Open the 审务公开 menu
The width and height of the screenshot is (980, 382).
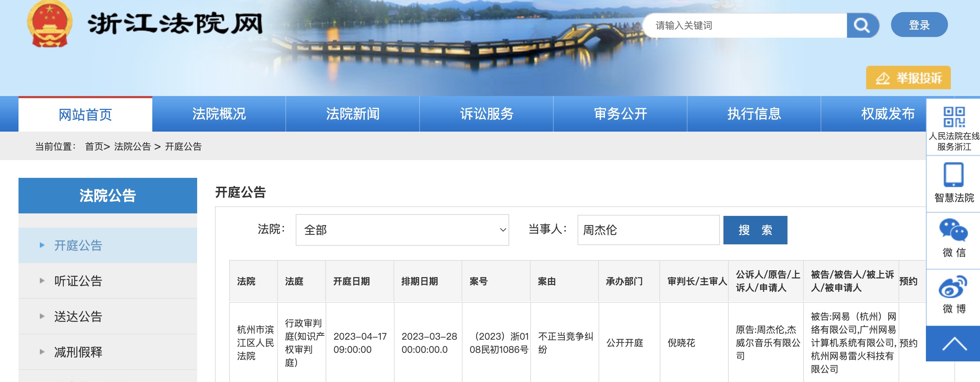pyautogui.click(x=621, y=114)
